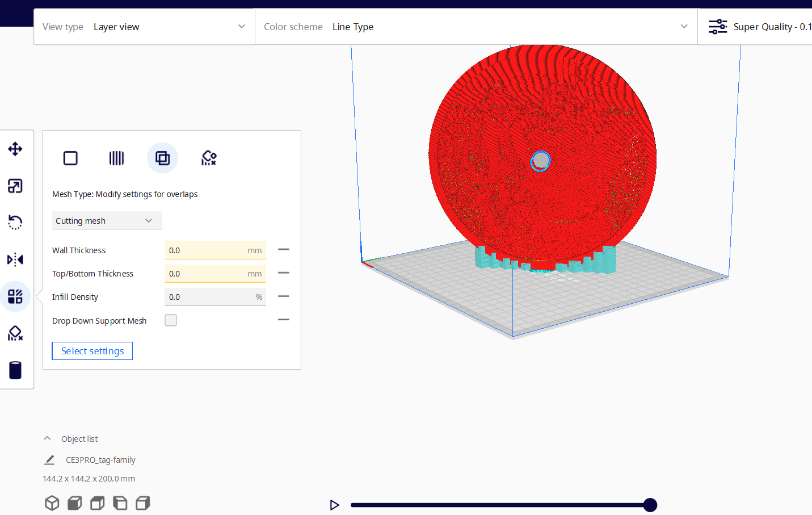
Task: Select the Scale tool
Action: [x=15, y=186]
